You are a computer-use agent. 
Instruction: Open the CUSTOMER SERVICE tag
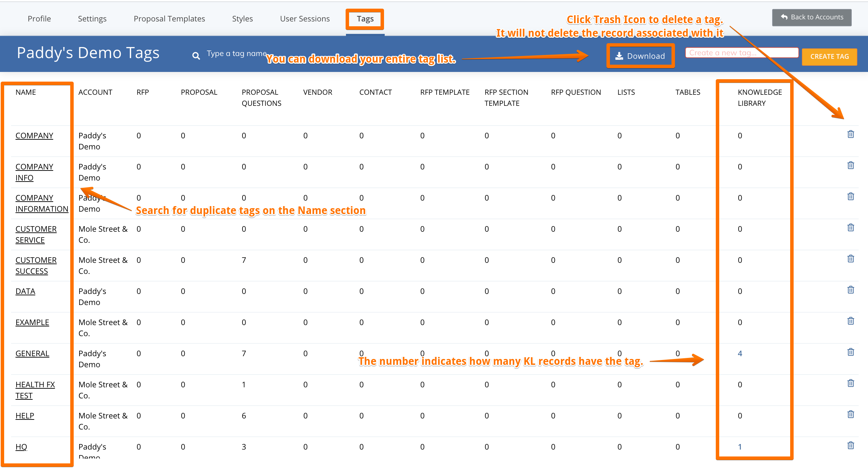point(36,234)
